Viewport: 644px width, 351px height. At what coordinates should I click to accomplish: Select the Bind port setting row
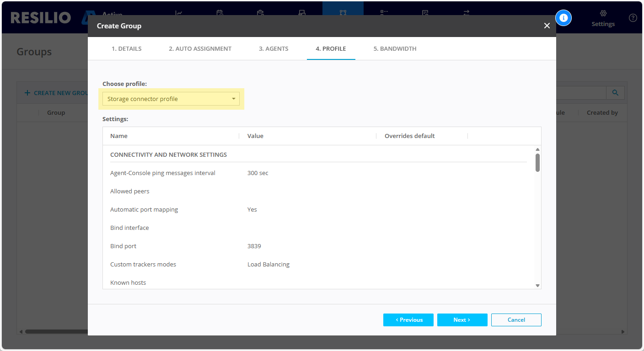123,246
